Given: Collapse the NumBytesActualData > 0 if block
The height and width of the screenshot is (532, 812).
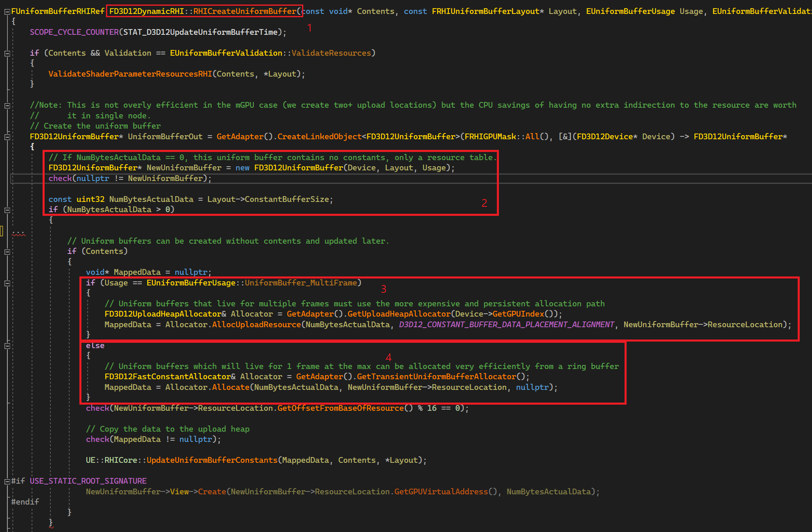Looking at the screenshot, I should pos(7,210).
